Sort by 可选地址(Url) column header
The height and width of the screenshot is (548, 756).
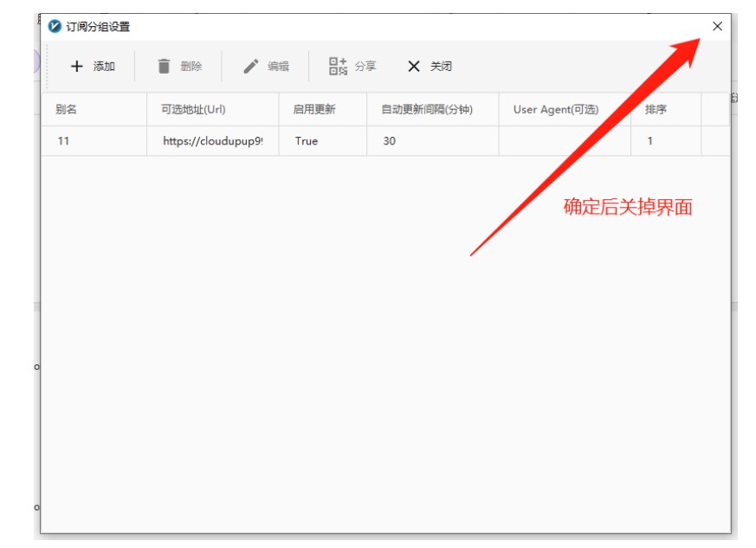coord(213,109)
